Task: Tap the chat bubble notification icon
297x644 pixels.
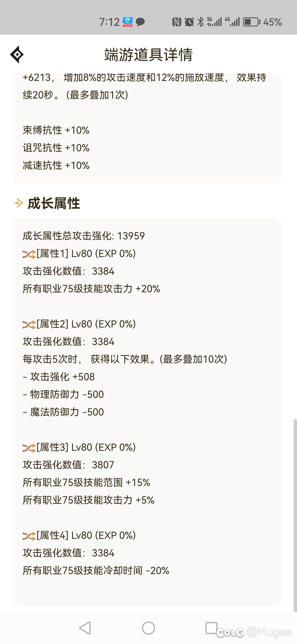Action: pyautogui.click(x=140, y=22)
